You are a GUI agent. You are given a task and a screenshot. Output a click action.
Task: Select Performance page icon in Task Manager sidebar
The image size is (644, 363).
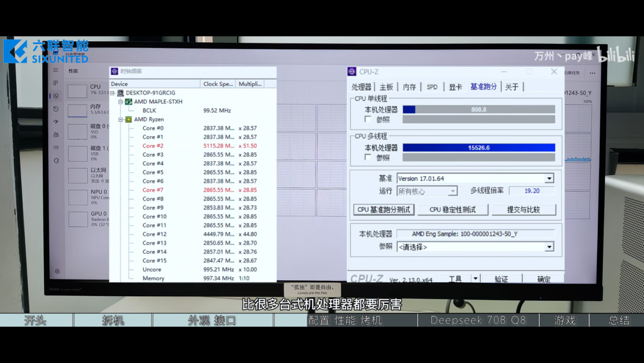56,96
